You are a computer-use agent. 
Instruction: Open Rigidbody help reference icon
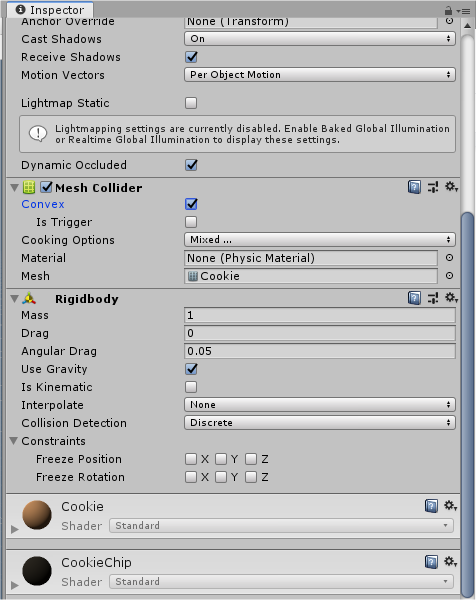click(414, 298)
